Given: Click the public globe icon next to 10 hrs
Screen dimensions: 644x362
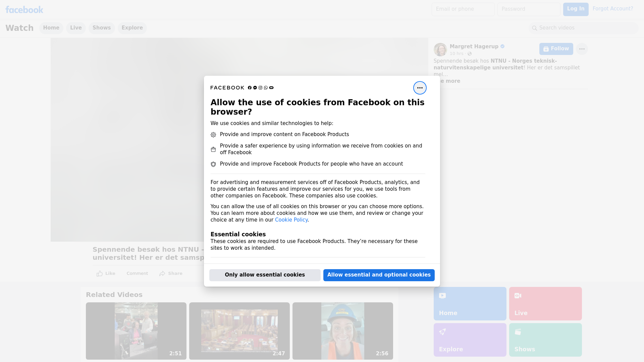Looking at the screenshot, I should click(470, 54).
